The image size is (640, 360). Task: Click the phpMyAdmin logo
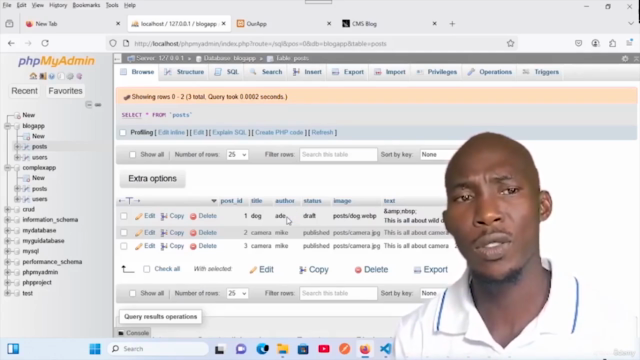click(x=56, y=61)
